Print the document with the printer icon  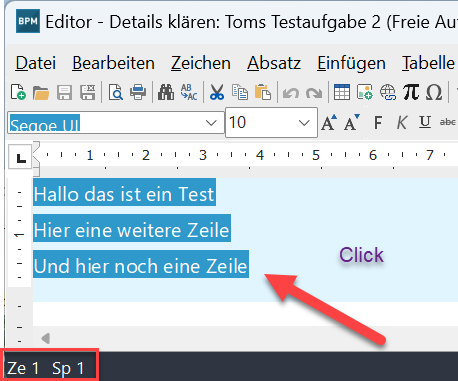point(138,92)
